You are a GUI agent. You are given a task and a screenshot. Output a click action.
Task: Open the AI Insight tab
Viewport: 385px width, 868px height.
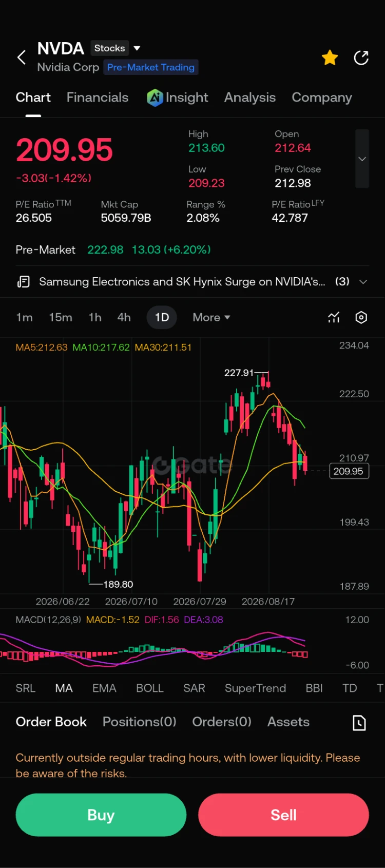pyautogui.click(x=178, y=98)
